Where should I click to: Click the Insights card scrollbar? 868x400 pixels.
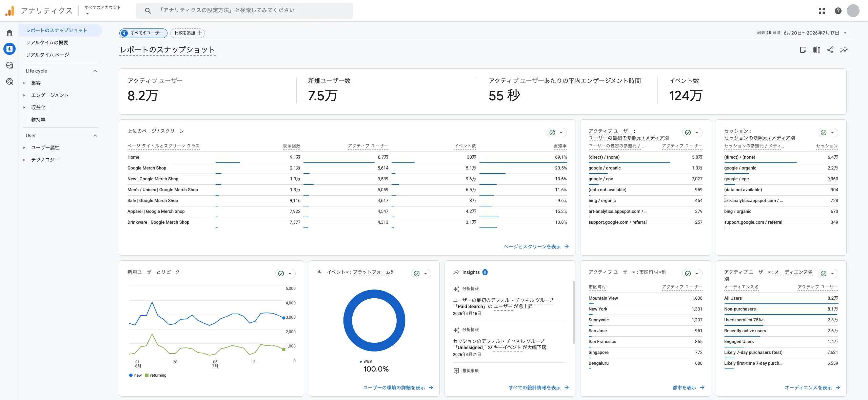pos(574,312)
